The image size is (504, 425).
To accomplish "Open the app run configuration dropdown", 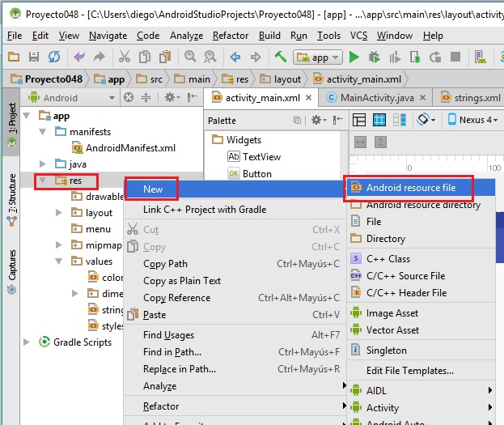I will (318, 57).
